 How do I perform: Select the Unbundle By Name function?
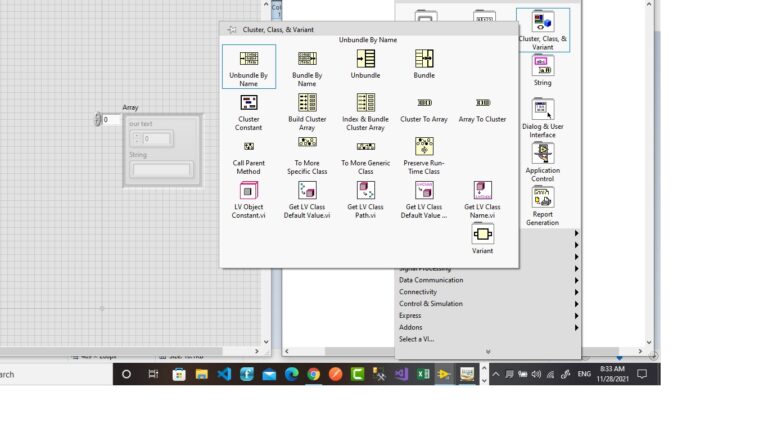coord(248,67)
